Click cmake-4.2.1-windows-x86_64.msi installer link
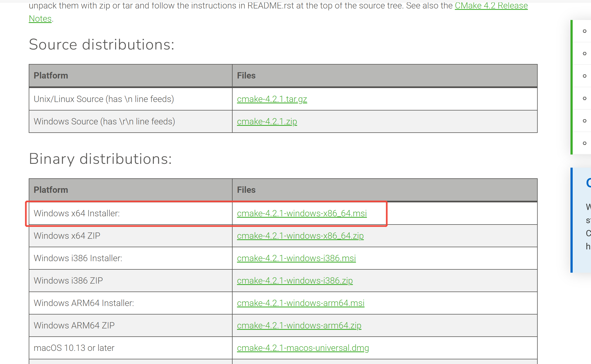591x364 pixels. pos(302,213)
